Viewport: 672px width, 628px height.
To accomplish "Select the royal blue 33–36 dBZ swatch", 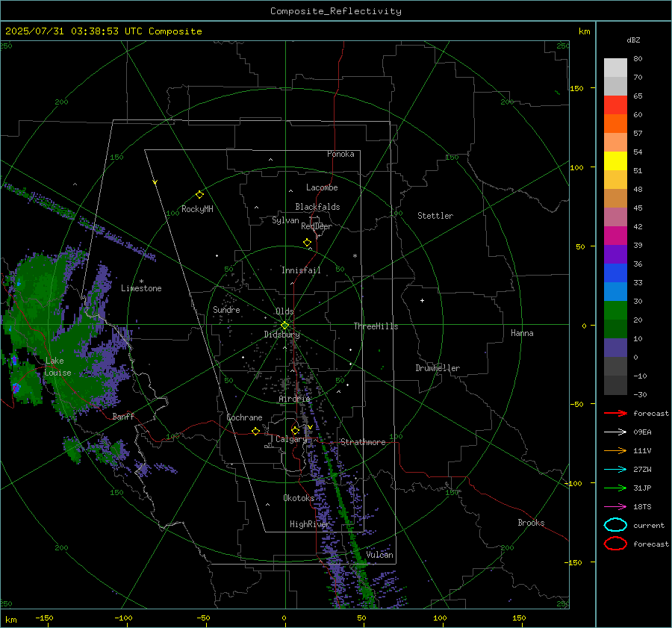I will tap(615, 273).
